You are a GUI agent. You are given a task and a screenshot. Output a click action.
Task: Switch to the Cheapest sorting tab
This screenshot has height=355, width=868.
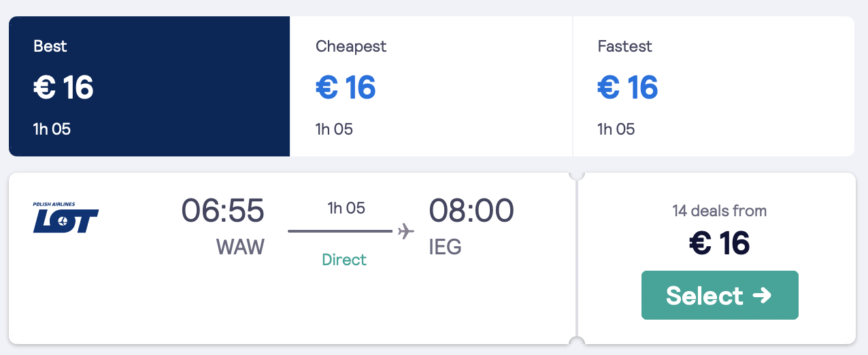[x=431, y=86]
